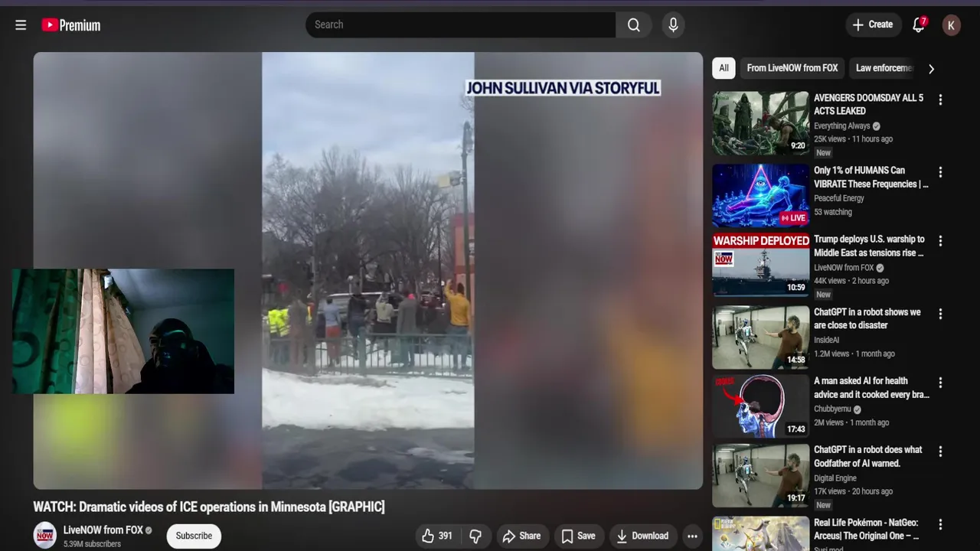The width and height of the screenshot is (980, 551).
Task: Open more actions three-dot menu under video
Action: click(692, 536)
